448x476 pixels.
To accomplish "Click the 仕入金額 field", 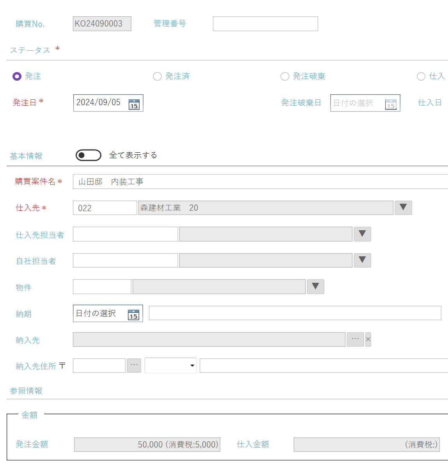I will coord(367,444).
